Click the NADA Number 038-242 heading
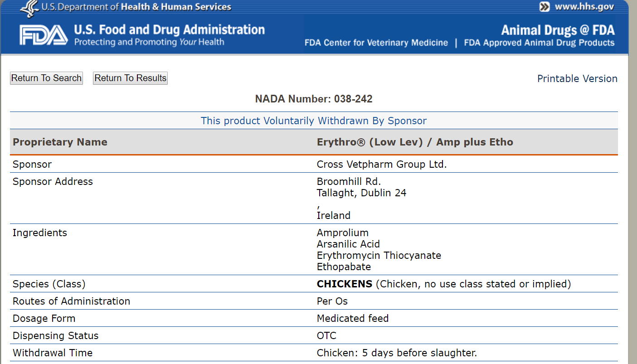Viewport: 637px width, 364px height. [x=314, y=99]
